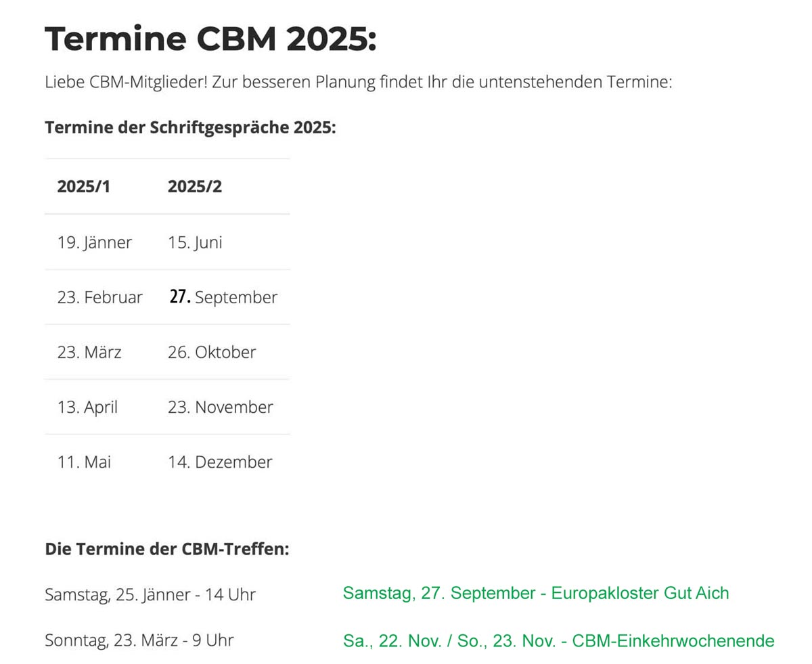
Task: Click the "Termine CBM 2025:" main heading
Action: click(210, 39)
